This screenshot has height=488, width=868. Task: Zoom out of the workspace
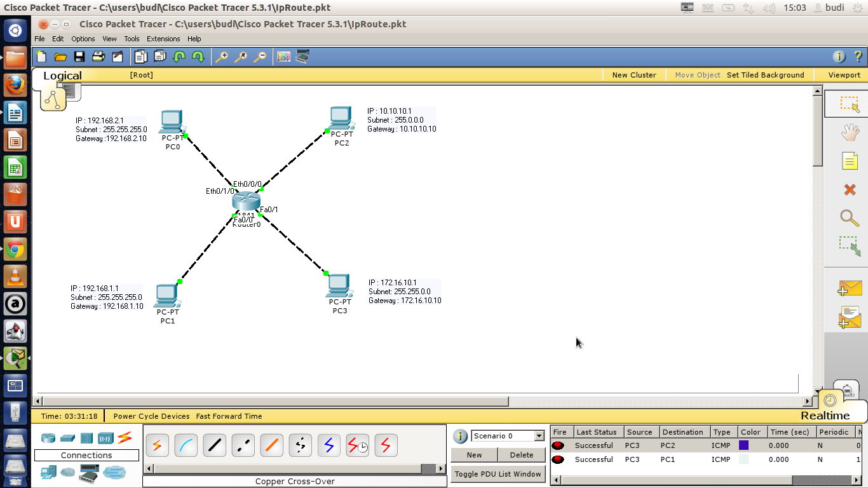coord(260,57)
